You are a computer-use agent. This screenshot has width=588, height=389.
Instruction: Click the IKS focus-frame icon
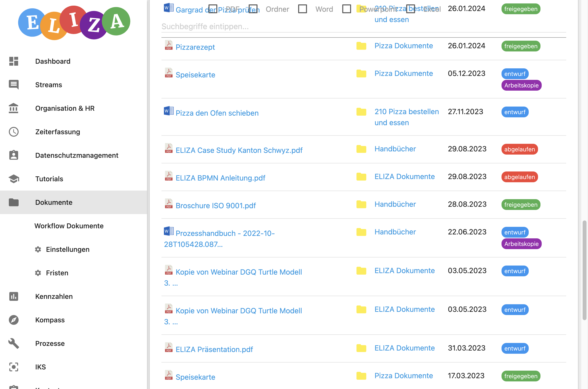[14, 367]
